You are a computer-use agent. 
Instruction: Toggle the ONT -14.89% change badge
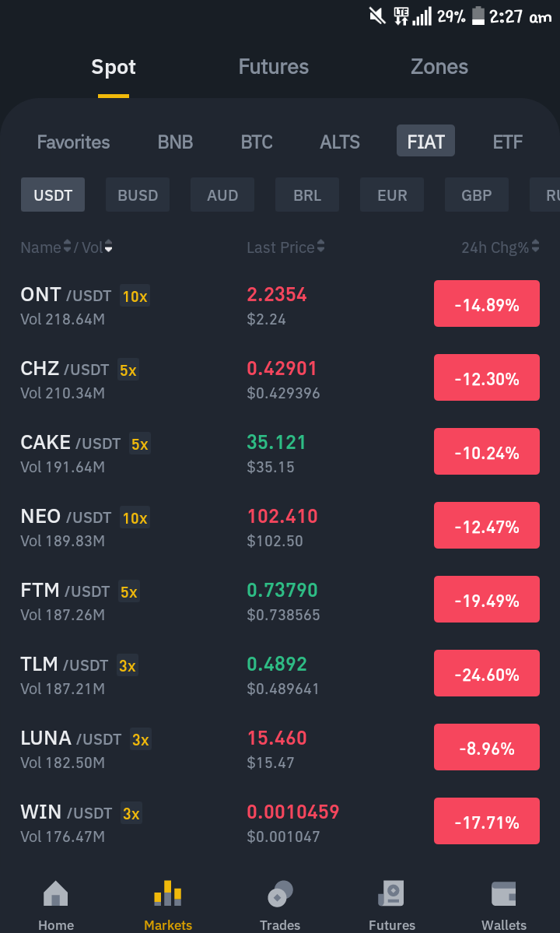[487, 303]
